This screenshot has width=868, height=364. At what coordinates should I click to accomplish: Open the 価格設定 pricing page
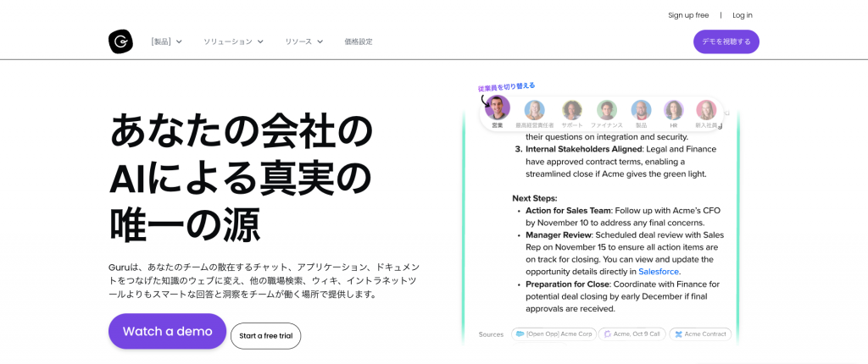pyautogui.click(x=359, y=41)
